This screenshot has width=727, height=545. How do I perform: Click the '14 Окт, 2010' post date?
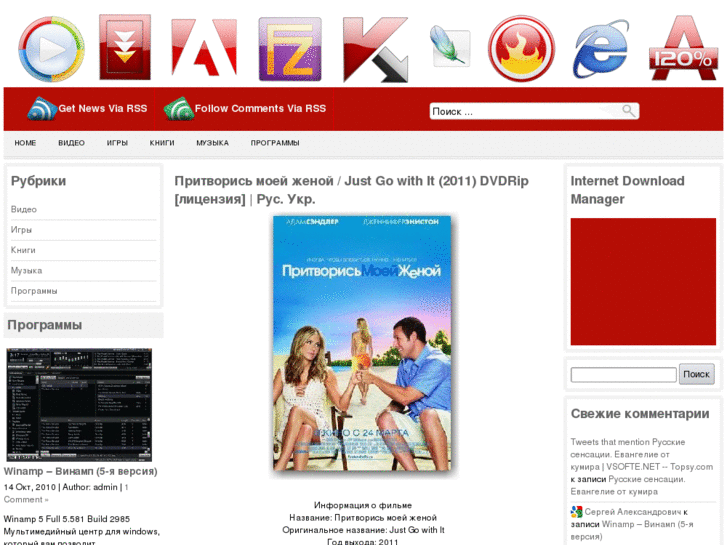(30, 487)
